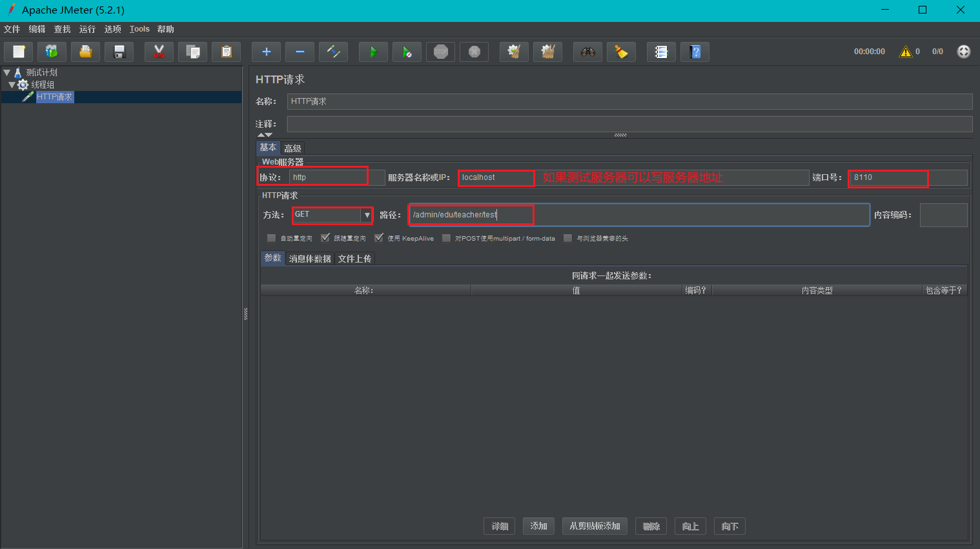The width and height of the screenshot is (980, 549).
Task: Click the Cut scissors icon
Action: coord(159,52)
